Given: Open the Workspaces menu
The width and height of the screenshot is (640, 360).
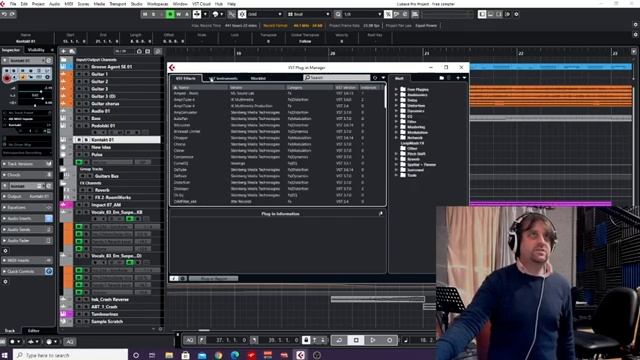Looking at the screenshot, I should (158, 4).
